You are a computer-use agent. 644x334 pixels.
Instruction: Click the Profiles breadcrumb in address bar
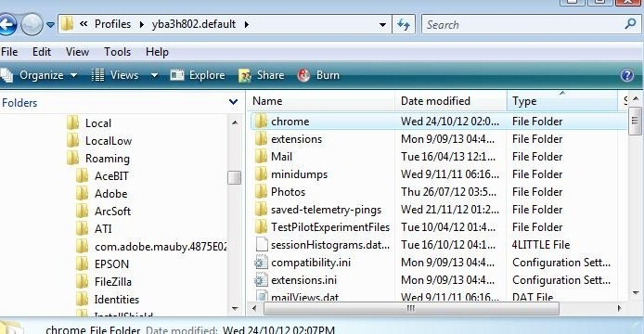click(112, 24)
